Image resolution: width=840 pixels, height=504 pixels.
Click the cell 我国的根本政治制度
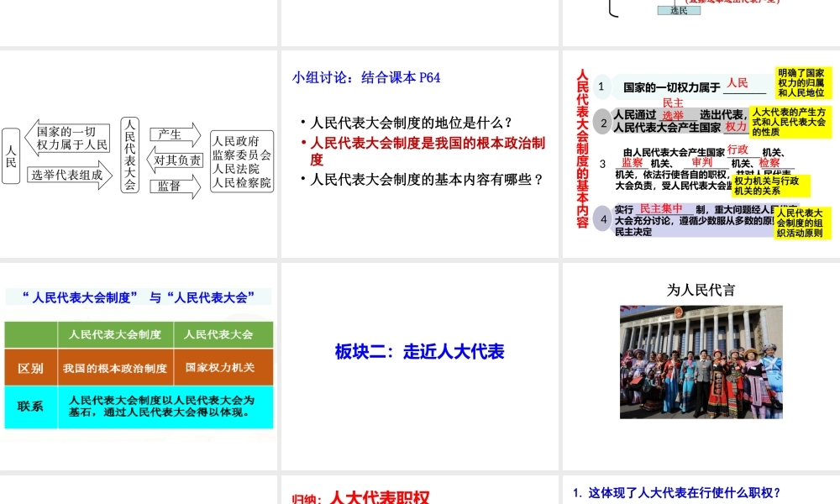[115, 367]
